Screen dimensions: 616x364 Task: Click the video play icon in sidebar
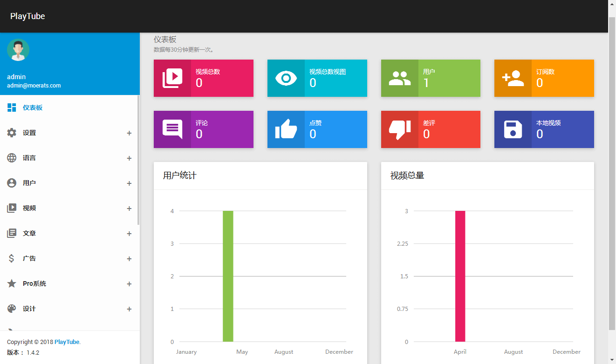click(12, 208)
